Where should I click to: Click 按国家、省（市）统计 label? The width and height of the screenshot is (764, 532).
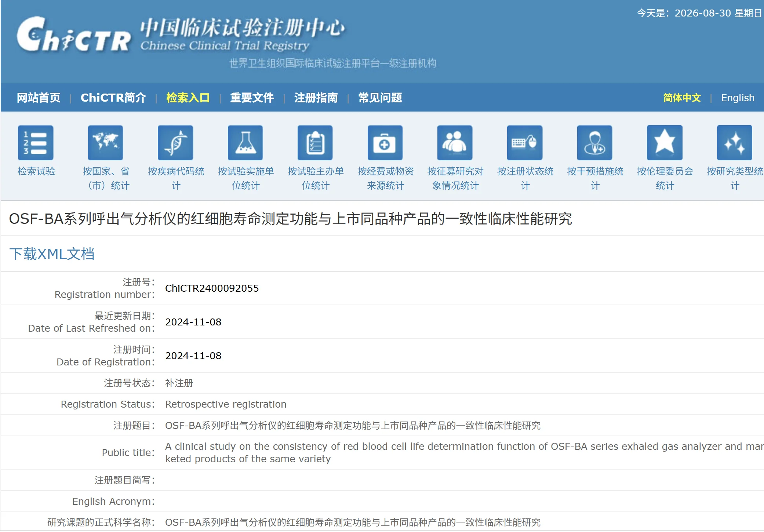click(x=106, y=178)
